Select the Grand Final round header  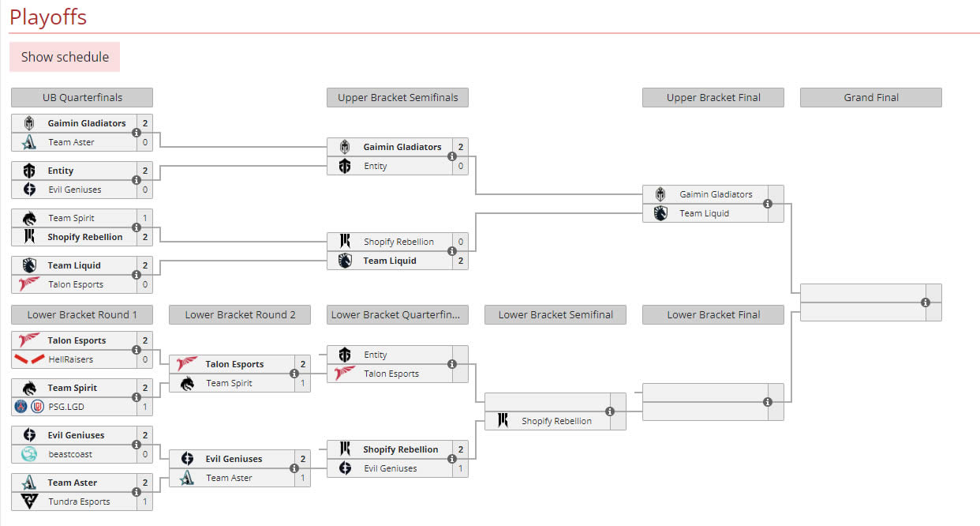[x=871, y=97]
